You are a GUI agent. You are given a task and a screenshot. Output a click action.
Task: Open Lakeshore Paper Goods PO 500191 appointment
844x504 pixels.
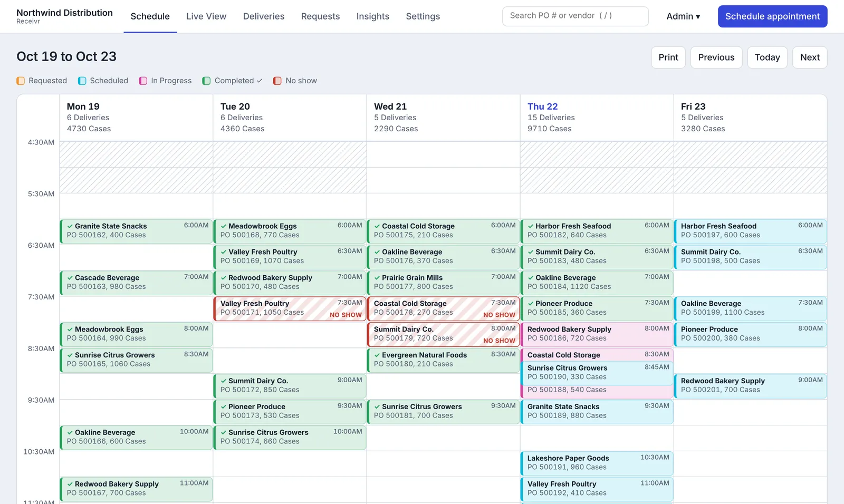click(597, 463)
